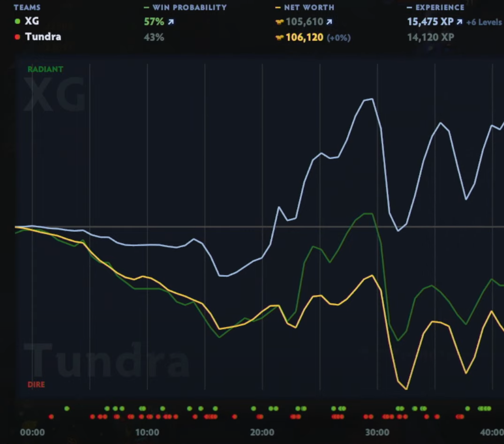The width and height of the screenshot is (504, 444).
Task: Jump to the 10:00 time label
Action: click(x=147, y=432)
